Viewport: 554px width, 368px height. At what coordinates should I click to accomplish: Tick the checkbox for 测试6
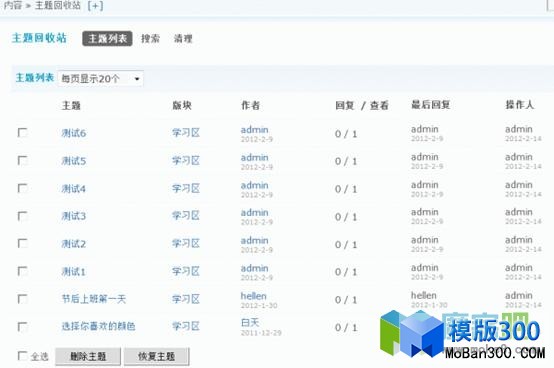pos(22,133)
